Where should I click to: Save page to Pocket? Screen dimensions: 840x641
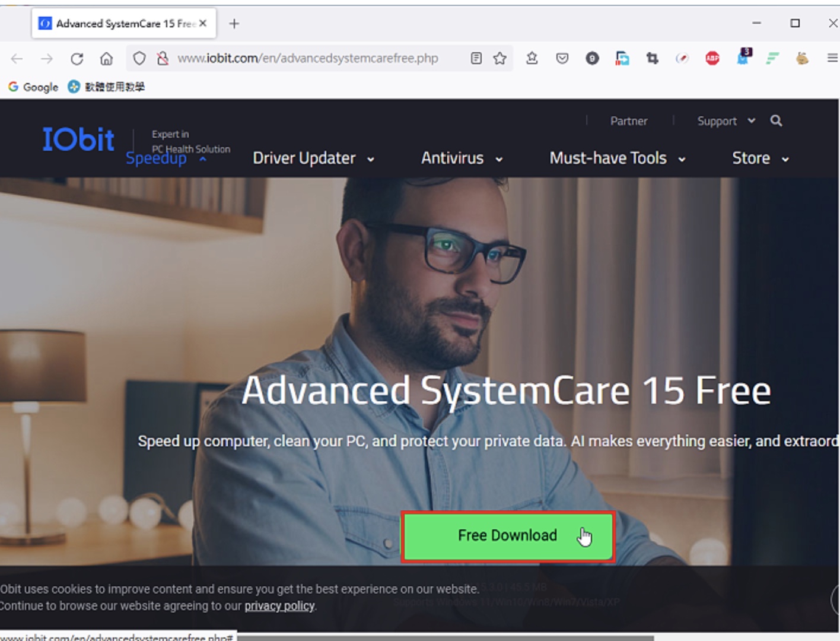point(562,58)
